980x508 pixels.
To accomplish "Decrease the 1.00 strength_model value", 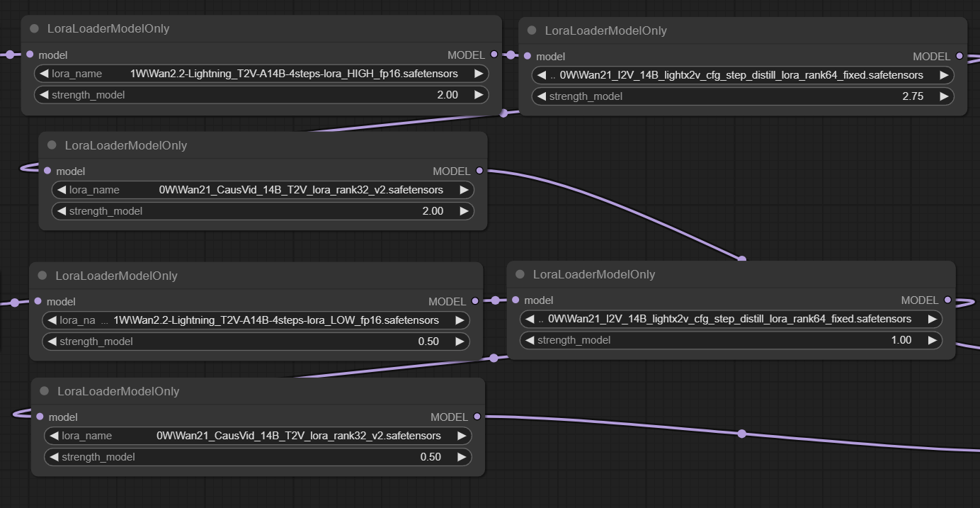I will [x=530, y=340].
